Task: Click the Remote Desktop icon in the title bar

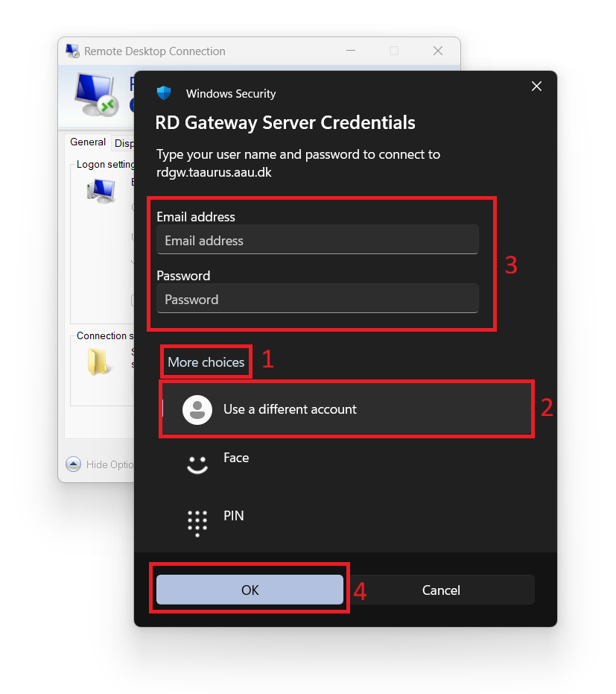Action: [x=72, y=51]
